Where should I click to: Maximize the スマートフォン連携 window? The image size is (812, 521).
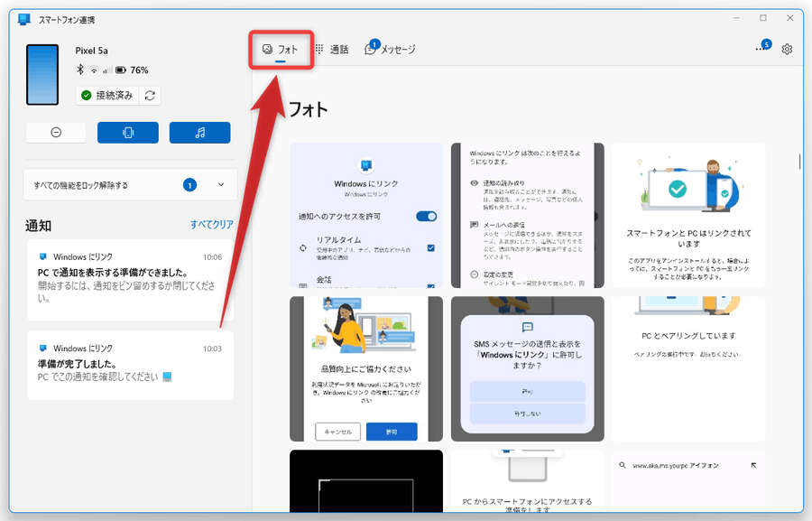762,18
